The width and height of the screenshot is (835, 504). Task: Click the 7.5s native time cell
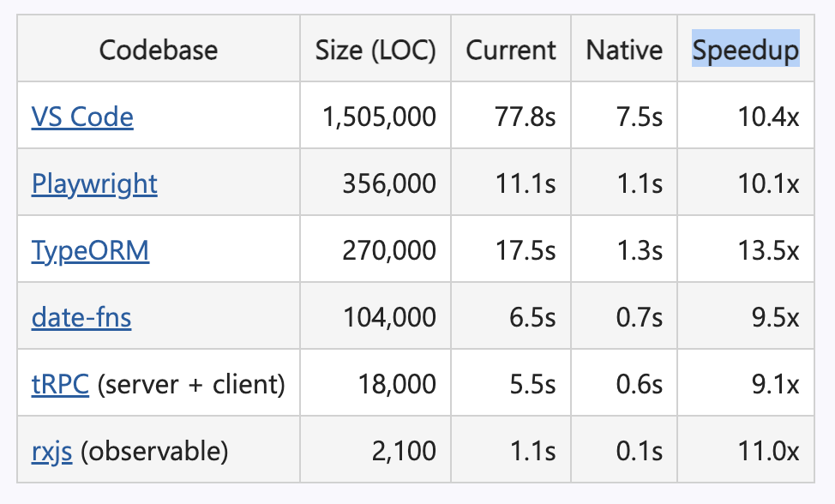[639, 117]
